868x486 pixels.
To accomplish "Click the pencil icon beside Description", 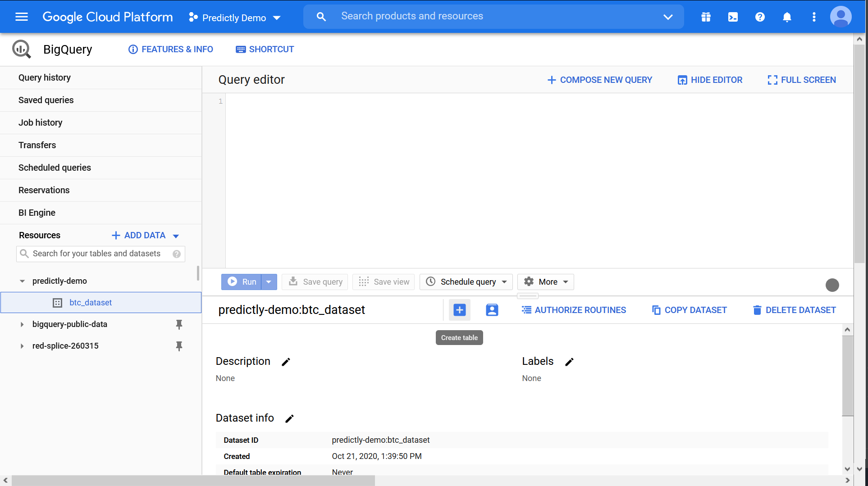I will tap(286, 362).
